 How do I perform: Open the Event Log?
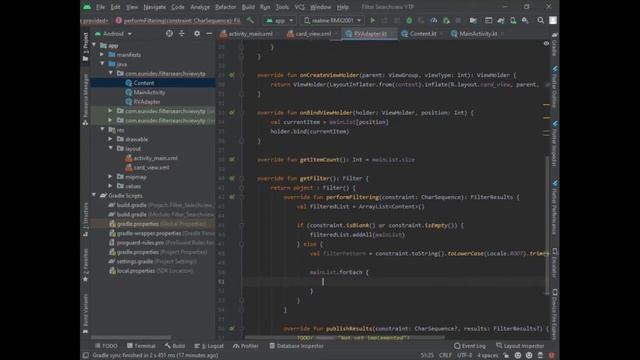click(x=470, y=346)
